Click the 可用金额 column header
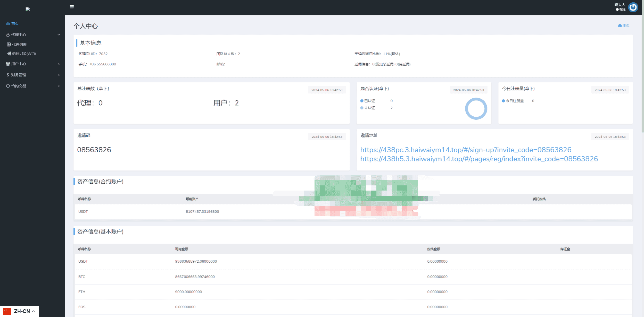Image resolution: width=644 pixels, height=317 pixels. 181,249
